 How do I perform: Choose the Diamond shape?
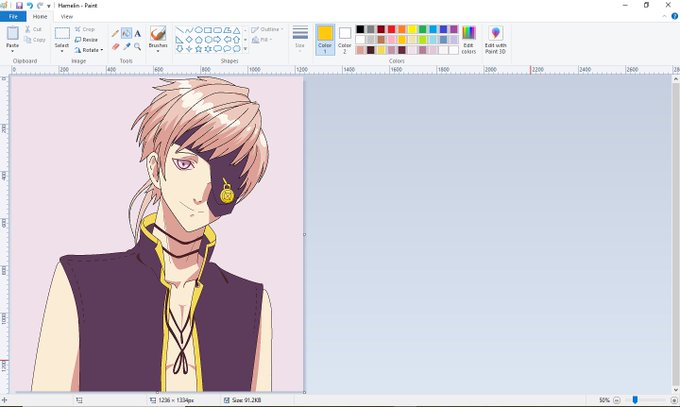click(189, 39)
